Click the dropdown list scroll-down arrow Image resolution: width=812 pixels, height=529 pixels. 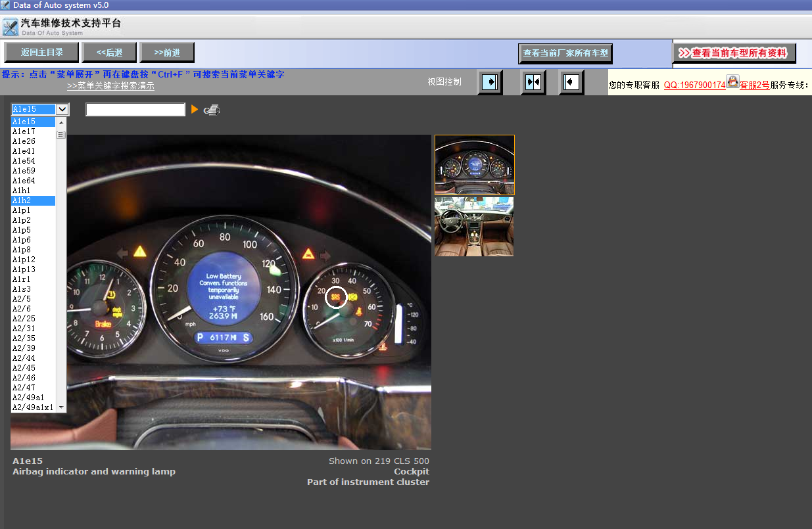(61, 407)
